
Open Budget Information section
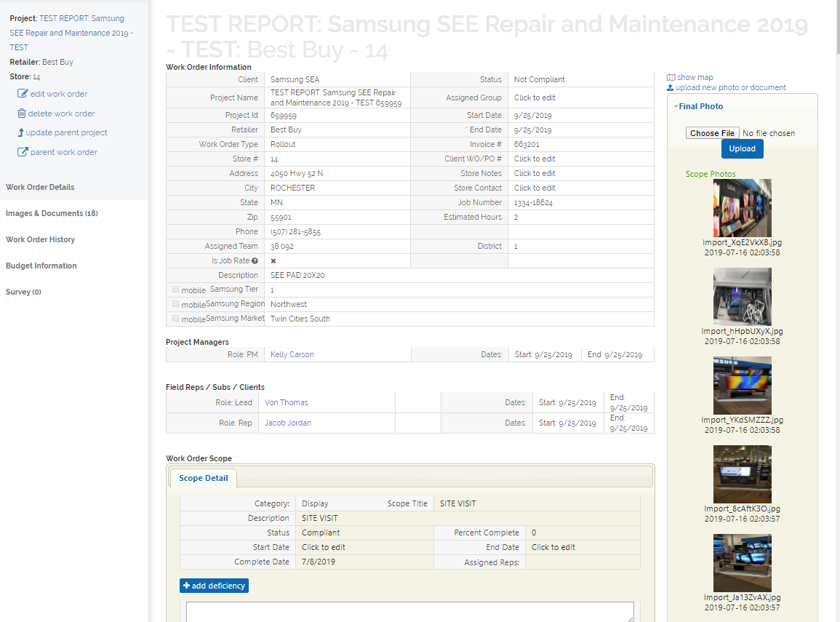click(x=41, y=266)
